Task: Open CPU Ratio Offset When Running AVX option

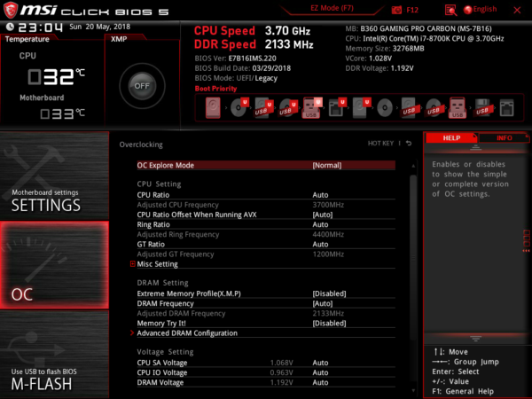Action: (x=266, y=215)
